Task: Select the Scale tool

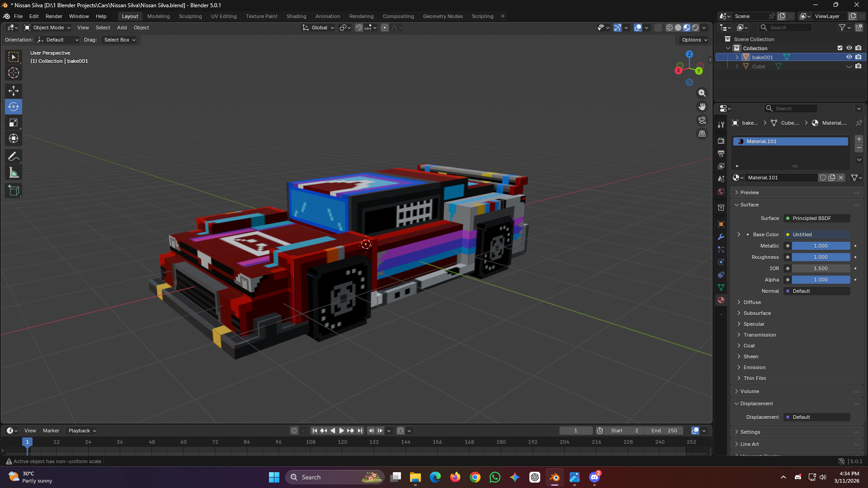Action: tap(14, 122)
